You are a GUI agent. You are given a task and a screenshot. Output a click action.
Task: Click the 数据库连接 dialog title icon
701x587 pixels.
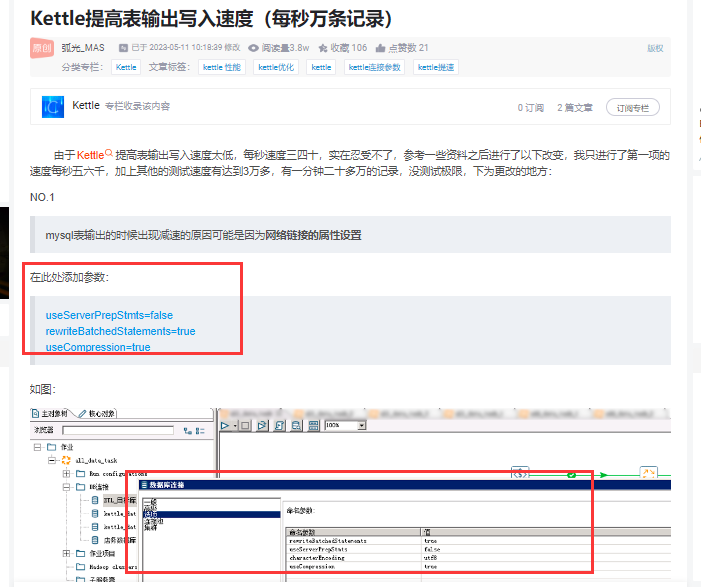coord(144,485)
